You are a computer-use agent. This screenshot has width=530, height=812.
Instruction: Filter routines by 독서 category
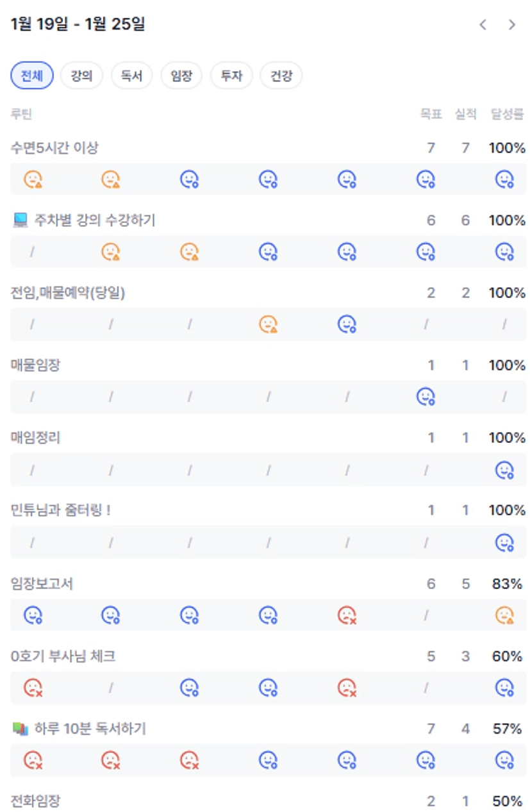click(x=131, y=76)
